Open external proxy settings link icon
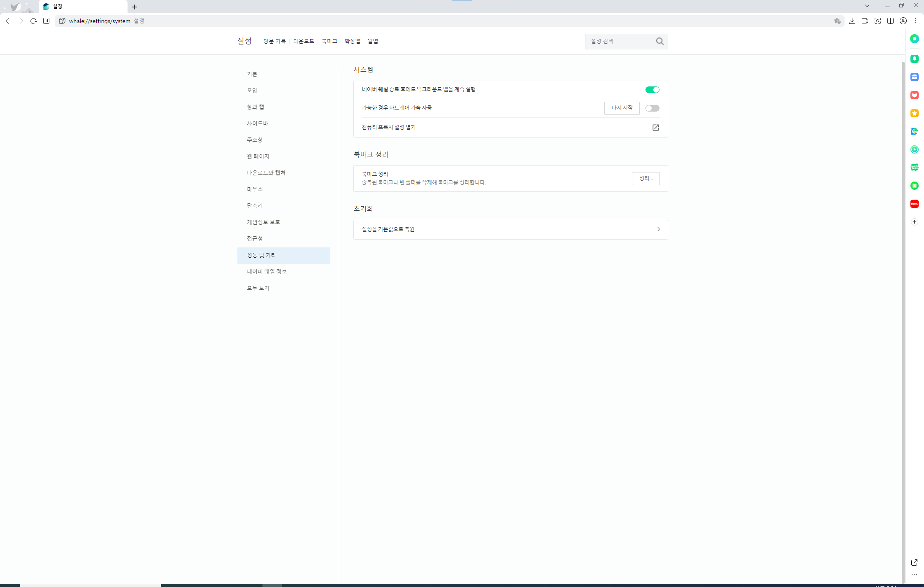The width and height of the screenshot is (924, 587). (x=655, y=128)
